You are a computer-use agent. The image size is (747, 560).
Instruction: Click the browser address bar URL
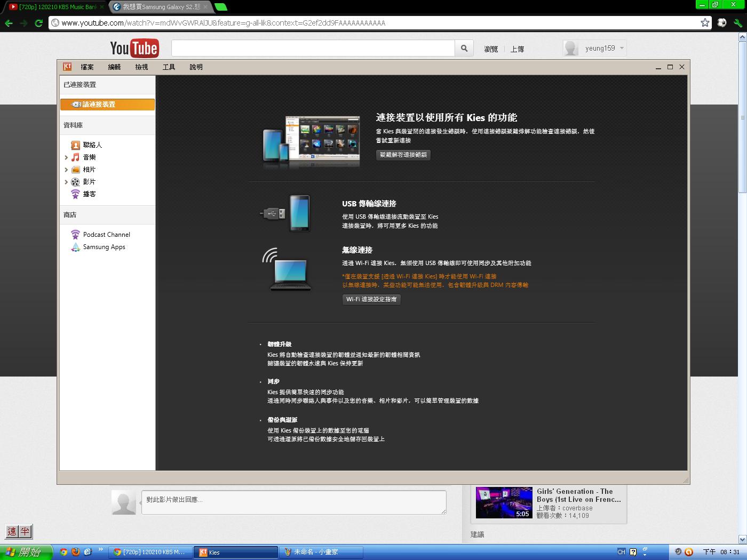click(x=223, y=23)
